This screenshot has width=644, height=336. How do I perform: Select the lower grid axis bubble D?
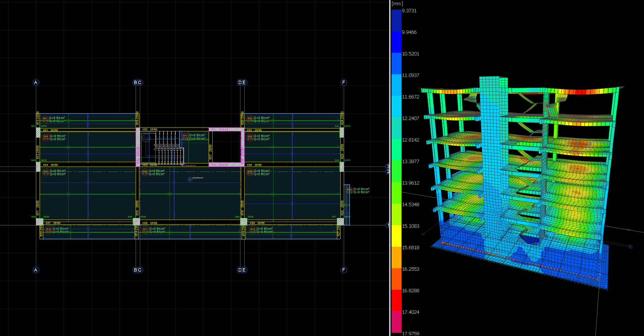(240, 270)
